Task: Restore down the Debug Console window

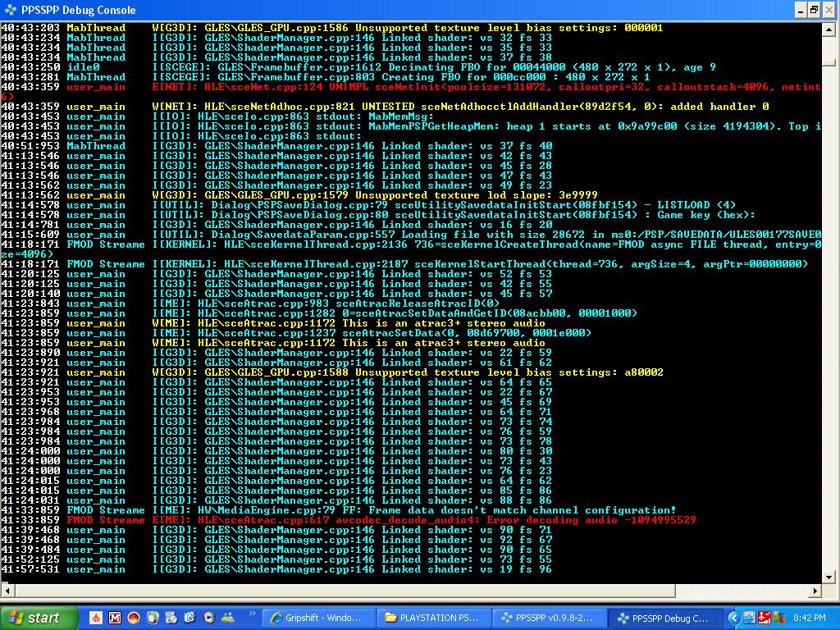Action: 814,10
